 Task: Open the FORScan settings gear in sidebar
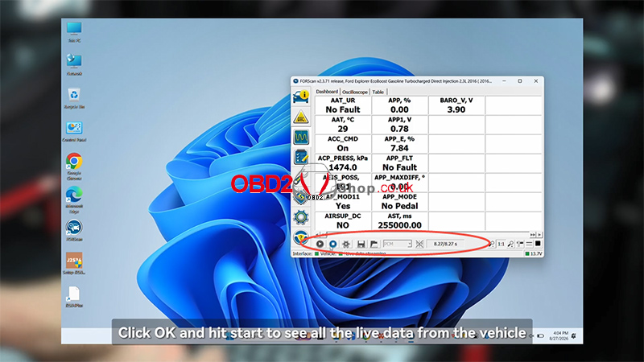pyautogui.click(x=301, y=217)
